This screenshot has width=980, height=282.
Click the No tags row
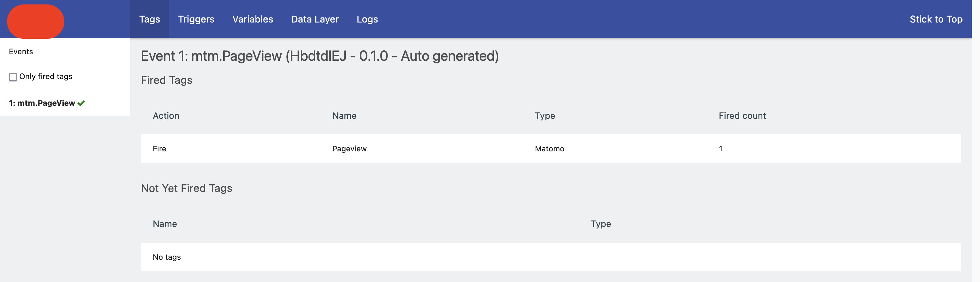pyautogui.click(x=551, y=257)
